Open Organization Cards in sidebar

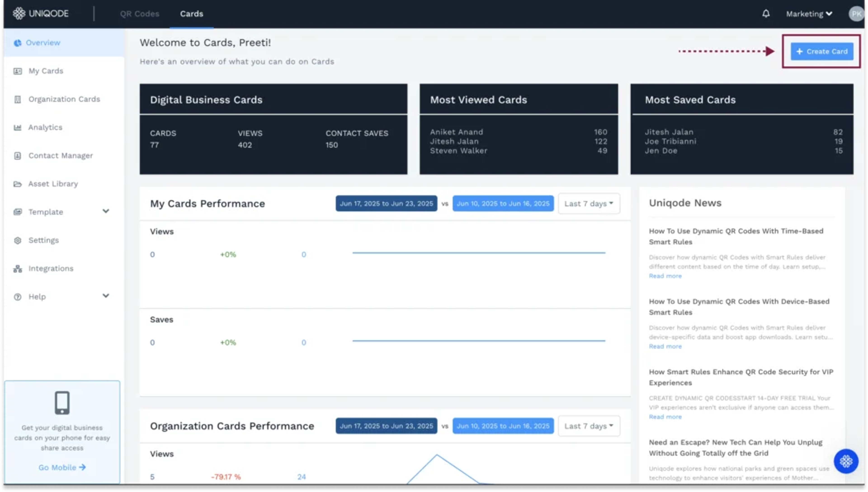[x=64, y=99]
